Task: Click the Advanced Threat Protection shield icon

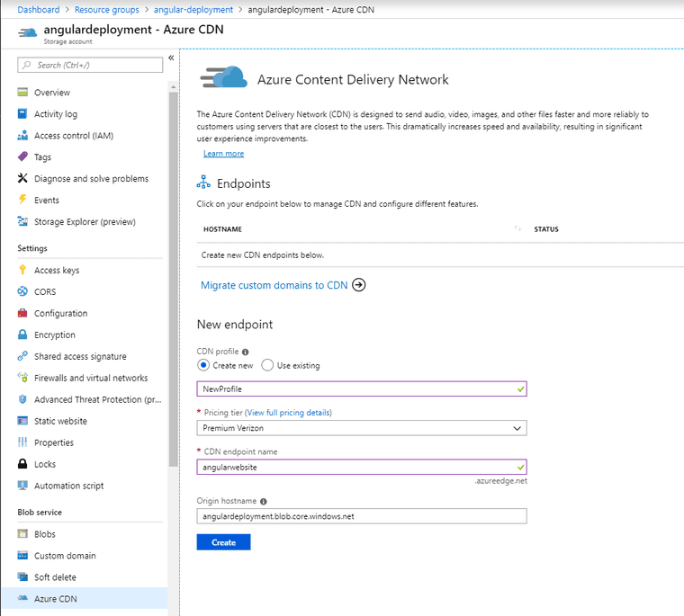Action: 23,400
